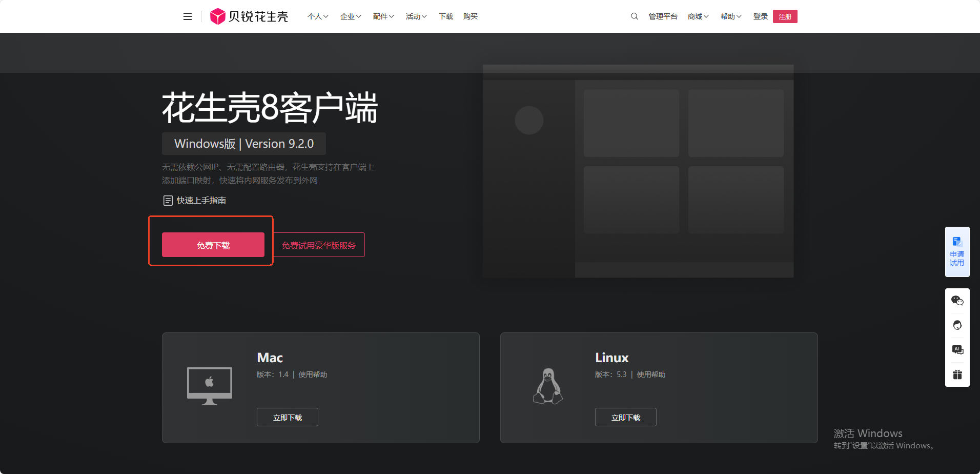This screenshot has width=980, height=474.
Task: Click the 贝锐花生壳 logo
Action: 249,16
